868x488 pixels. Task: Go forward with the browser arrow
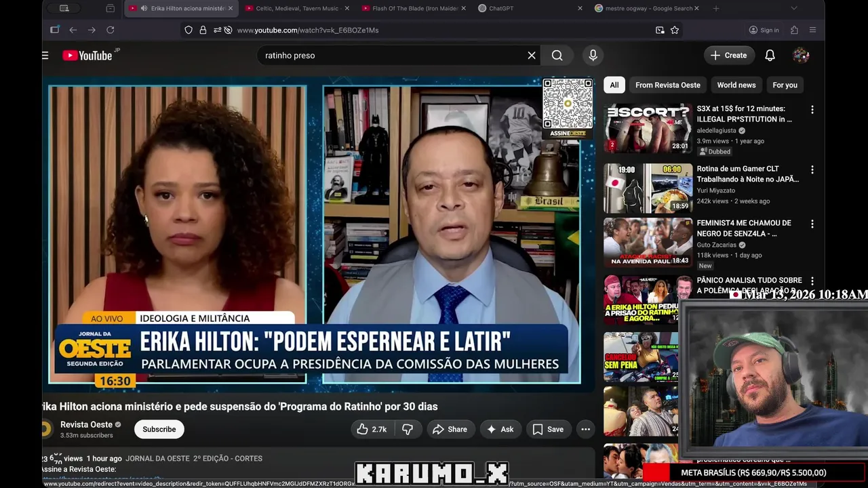(x=92, y=30)
